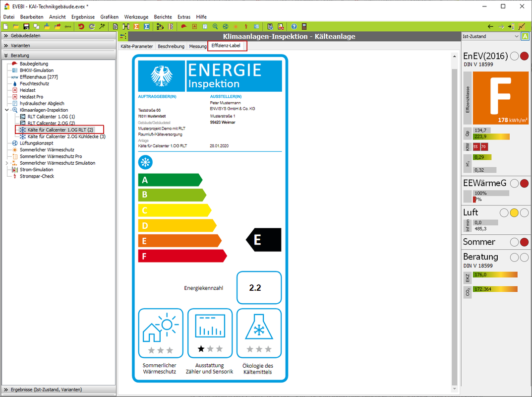Open the Ergebnisse menu
Image resolution: width=532 pixels, height=397 pixels.
[83, 17]
